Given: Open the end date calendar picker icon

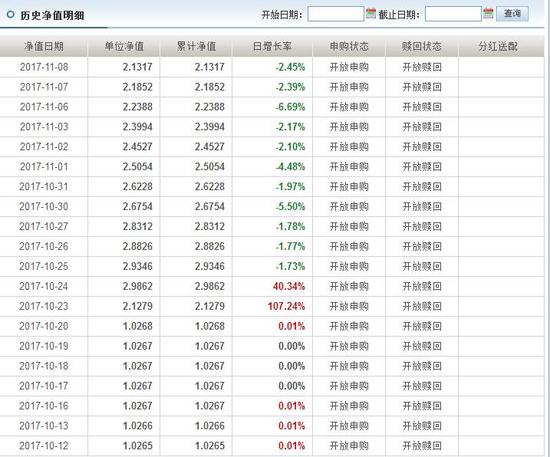Looking at the screenshot, I should (x=488, y=14).
